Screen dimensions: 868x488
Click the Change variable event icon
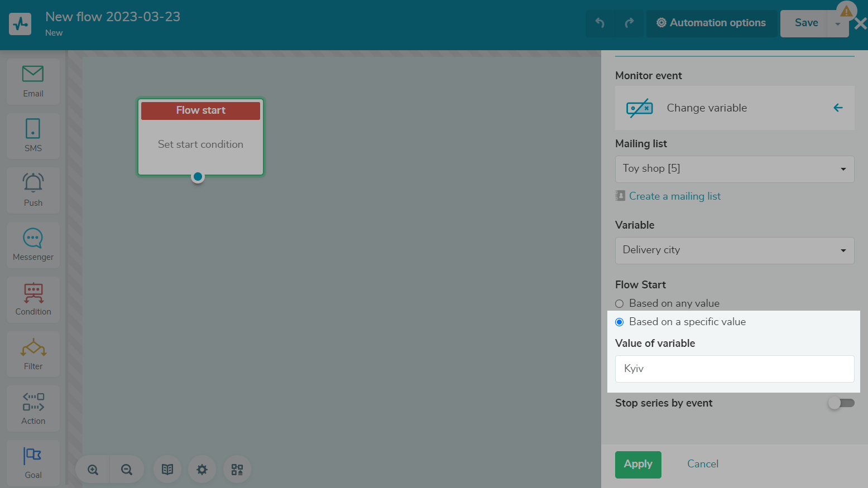pyautogui.click(x=640, y=108)
